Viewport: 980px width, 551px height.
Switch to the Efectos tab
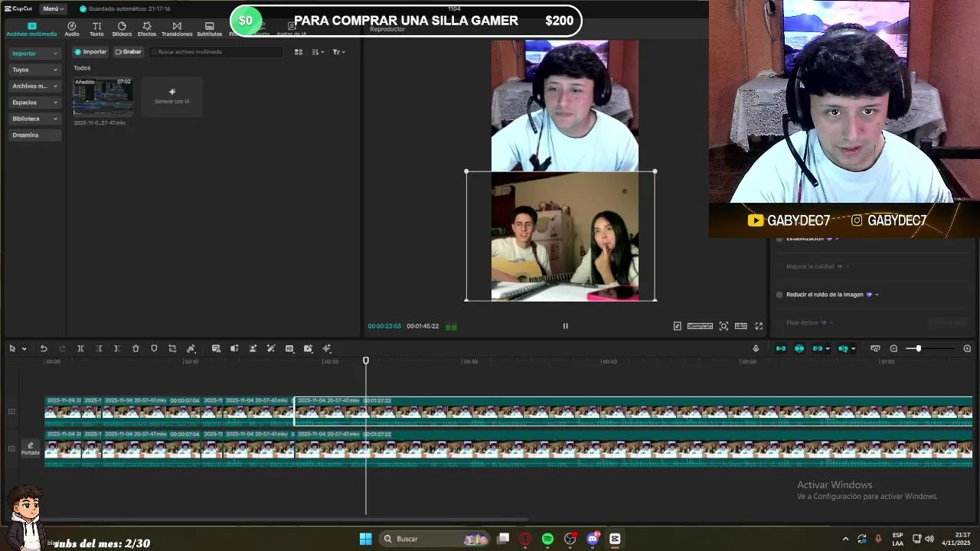click(147, 29)
